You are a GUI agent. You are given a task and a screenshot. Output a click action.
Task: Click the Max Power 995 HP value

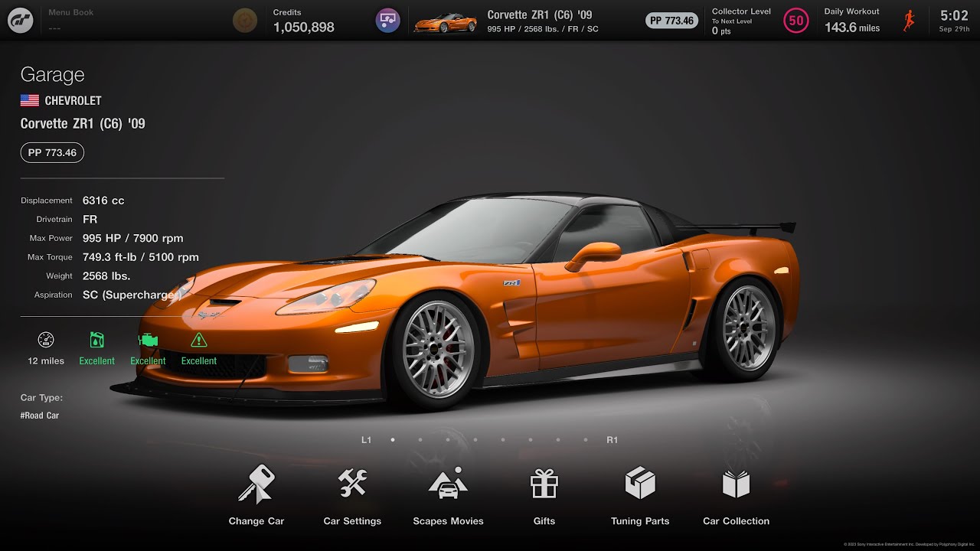pyautogui.click(x=133, y=238)
